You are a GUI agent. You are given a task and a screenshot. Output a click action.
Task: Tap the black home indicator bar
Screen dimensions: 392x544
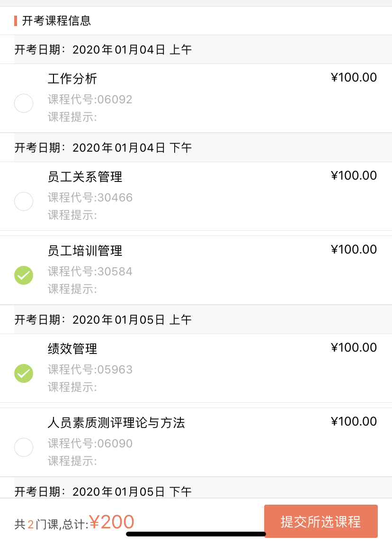click(196, 534)
